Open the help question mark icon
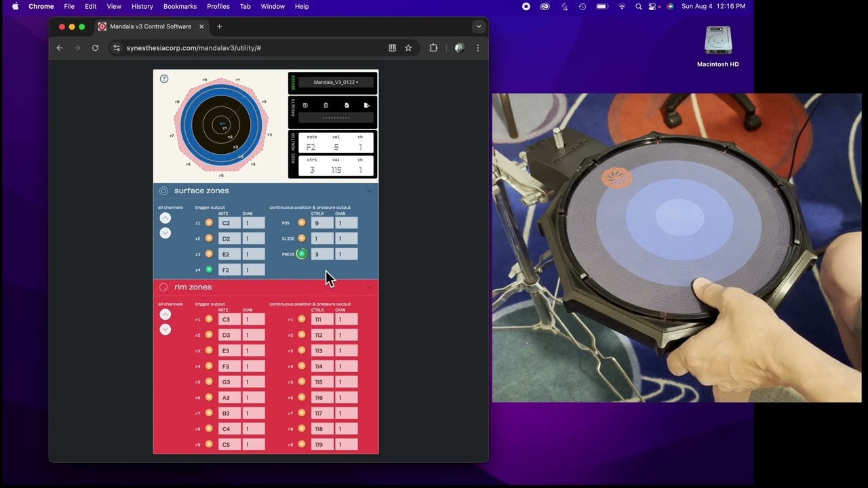 164,79
